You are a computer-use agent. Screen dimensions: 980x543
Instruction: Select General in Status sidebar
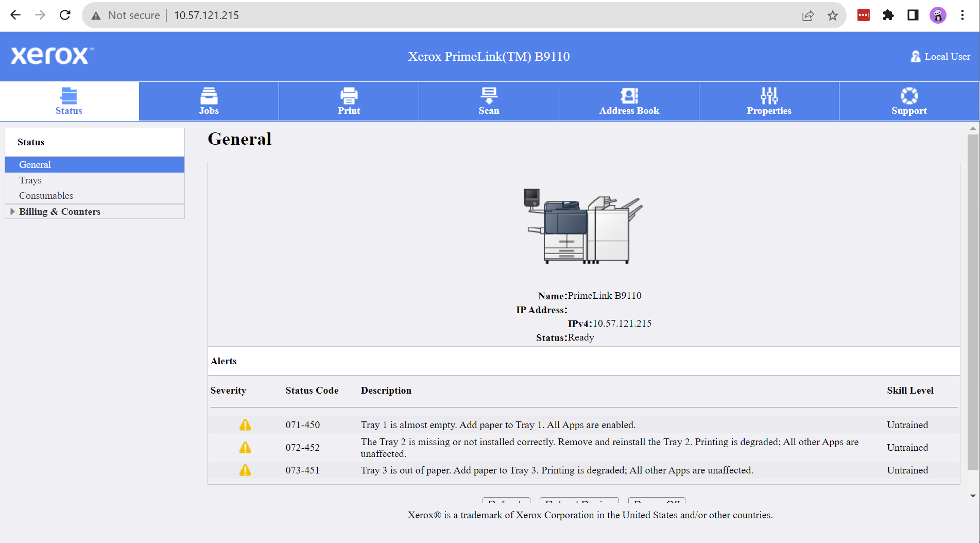pos(95,165)
